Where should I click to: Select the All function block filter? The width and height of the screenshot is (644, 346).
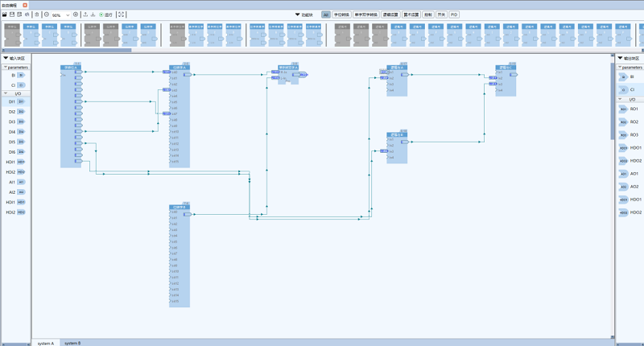tap(325, 14)
